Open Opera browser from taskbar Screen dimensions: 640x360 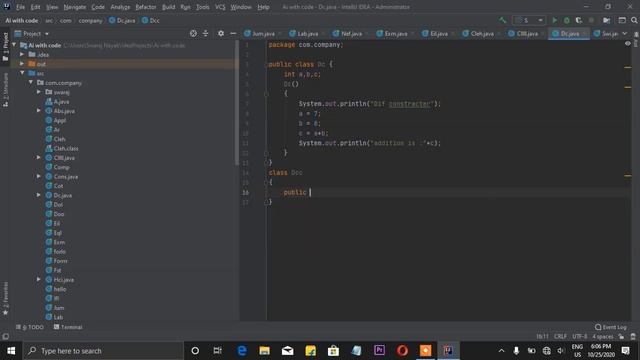pyautogui.click(x=402, y=351)
